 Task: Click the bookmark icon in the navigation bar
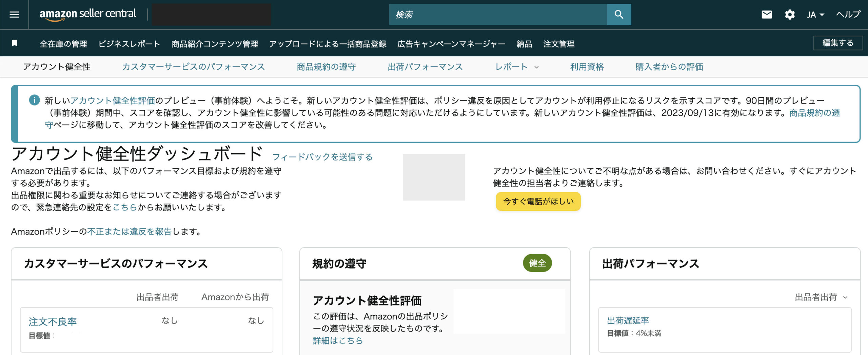15,43
